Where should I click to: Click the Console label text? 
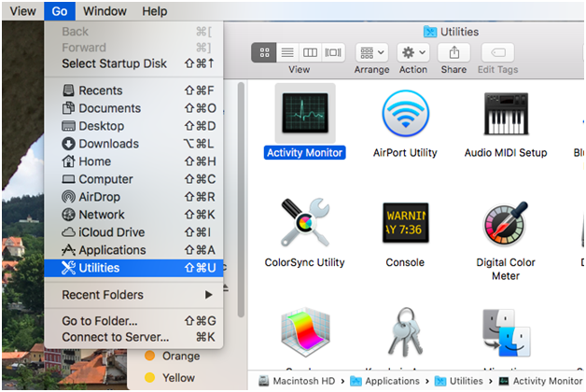tap(405, 262)
